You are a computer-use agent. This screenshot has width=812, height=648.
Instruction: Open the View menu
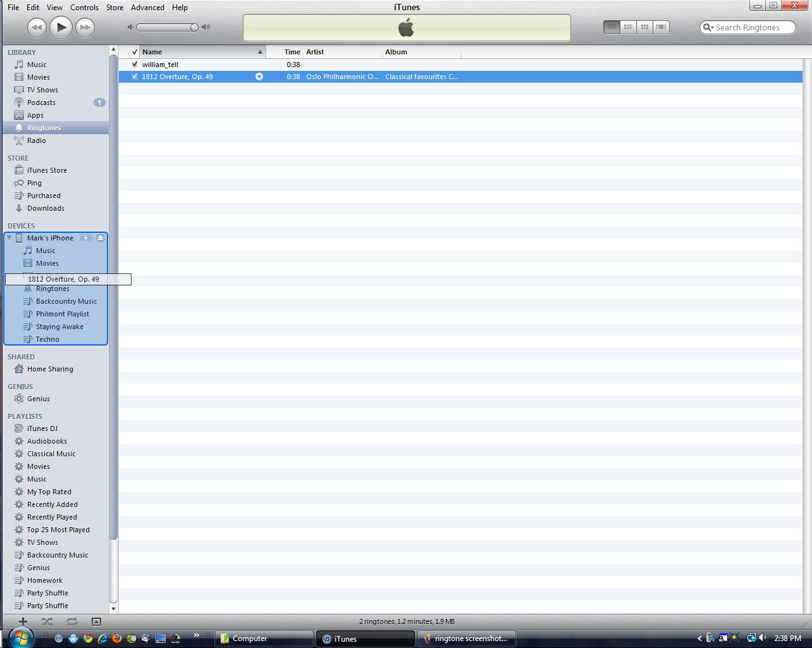coord(54,8)
